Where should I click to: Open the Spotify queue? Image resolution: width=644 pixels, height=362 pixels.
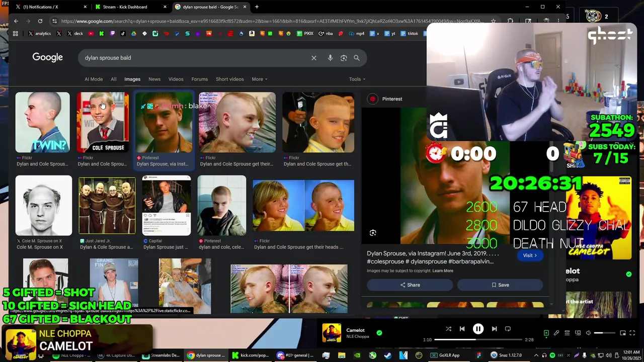567,333
